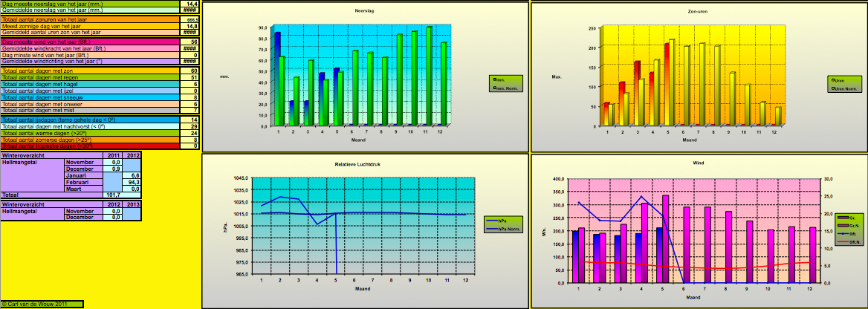Click the 2011 year header in Winteroverzicht
The image size is (868, 309).
pos(112,155)
